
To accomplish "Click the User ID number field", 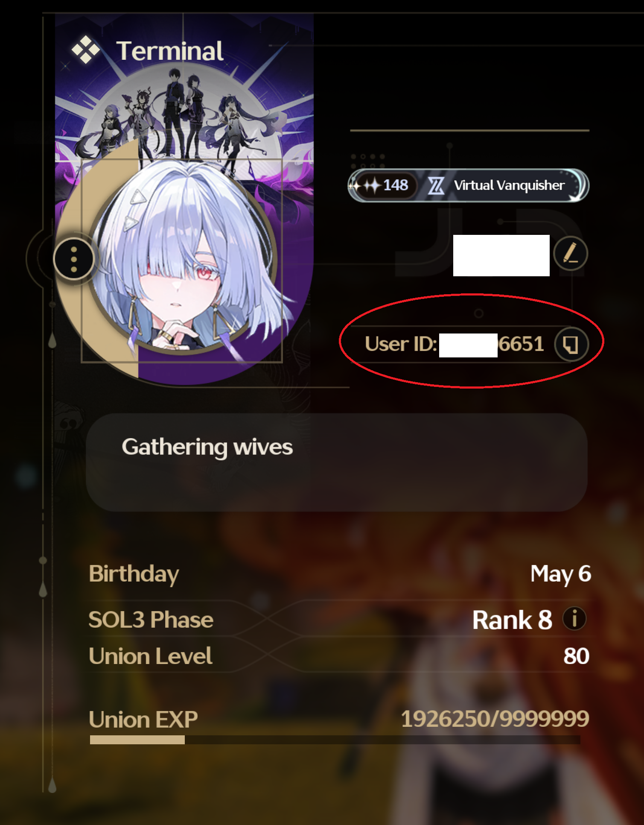I will pyautogui.click(x=454, y=344).
